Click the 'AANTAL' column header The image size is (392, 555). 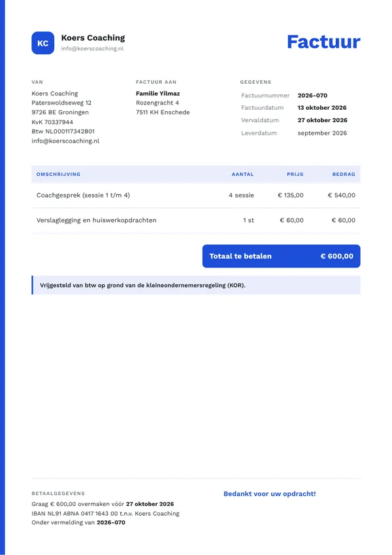pos(242,174)
